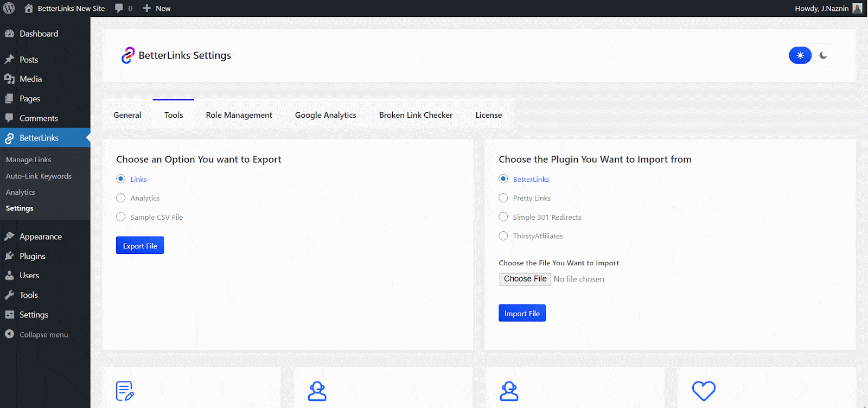Screen dimensions: 868x408
Task: Select the Links export radio button
Action: point(121,179)
